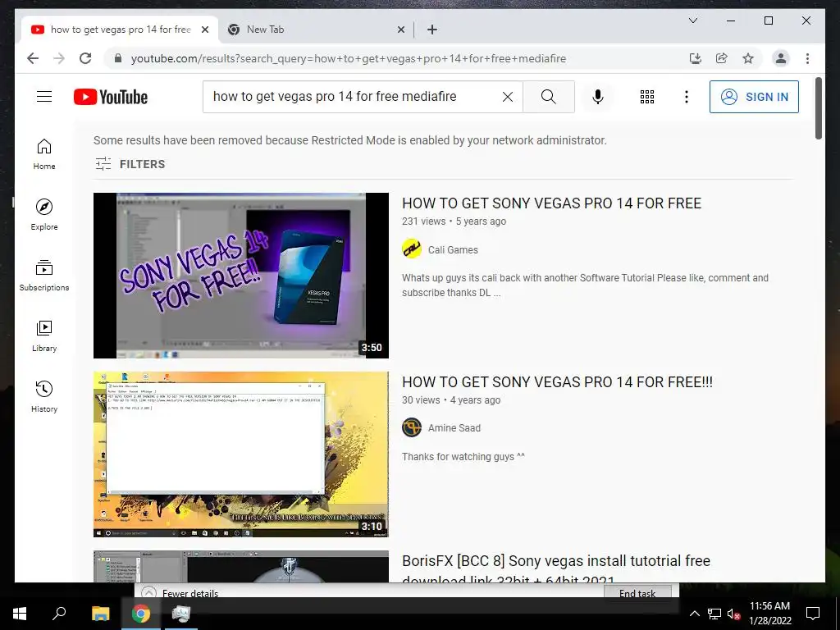Screen dimensions: 840x630
Task: Run search with magnifier button
Action: 549,97
